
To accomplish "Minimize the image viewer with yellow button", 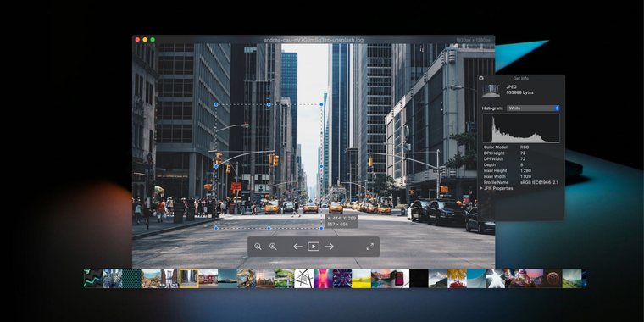I will coord(145,40).
